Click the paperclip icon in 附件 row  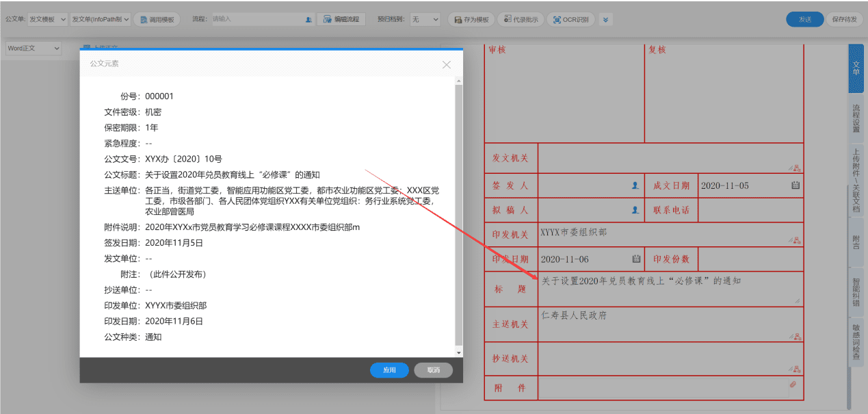(793, 385)
